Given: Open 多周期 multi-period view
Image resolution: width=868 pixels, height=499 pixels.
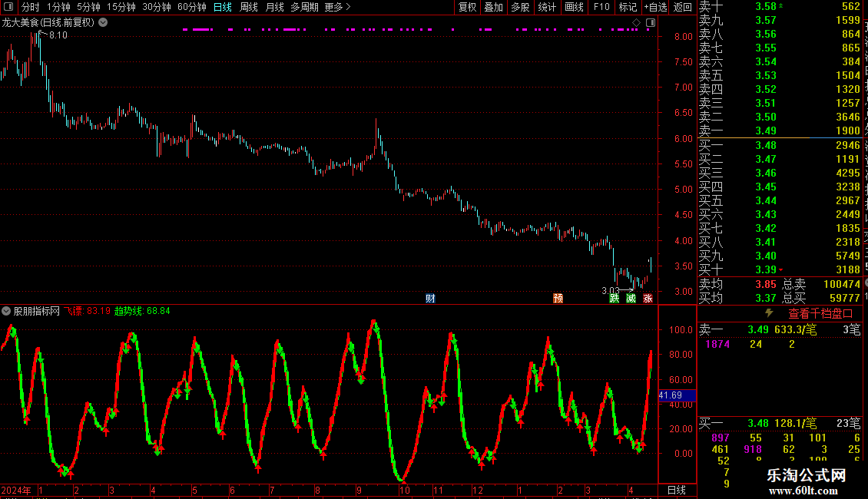Looking at the screenshot, I should [x=304, y=7].
